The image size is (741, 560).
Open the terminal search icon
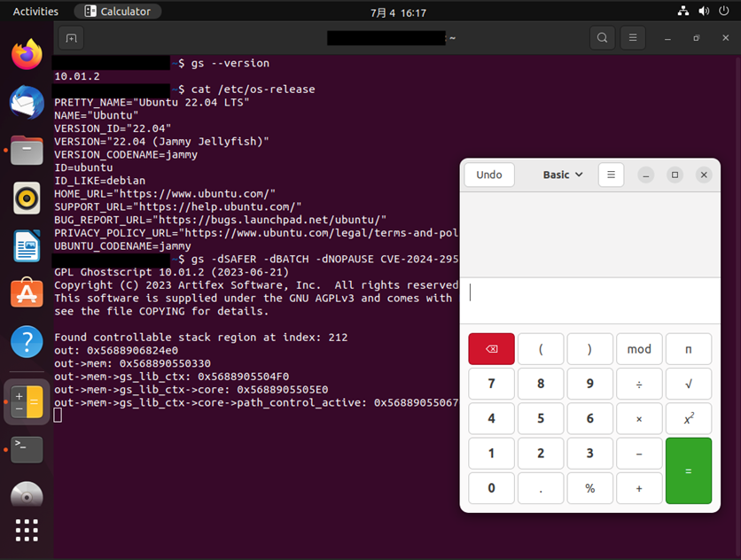(x=603, y=38)
